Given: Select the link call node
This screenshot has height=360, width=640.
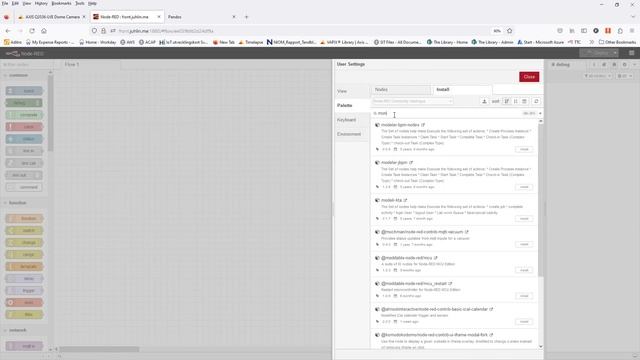Looking at the screenshot, I should pos(24,163).
